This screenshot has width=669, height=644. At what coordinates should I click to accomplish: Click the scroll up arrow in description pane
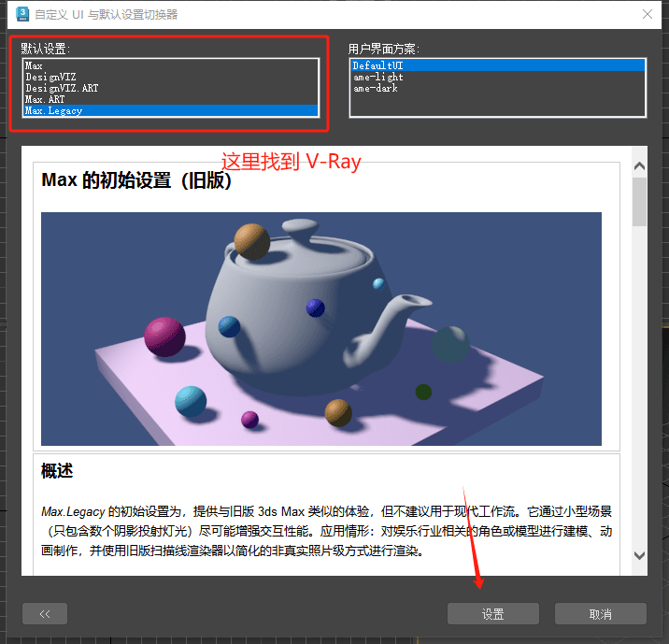[639, 166]
